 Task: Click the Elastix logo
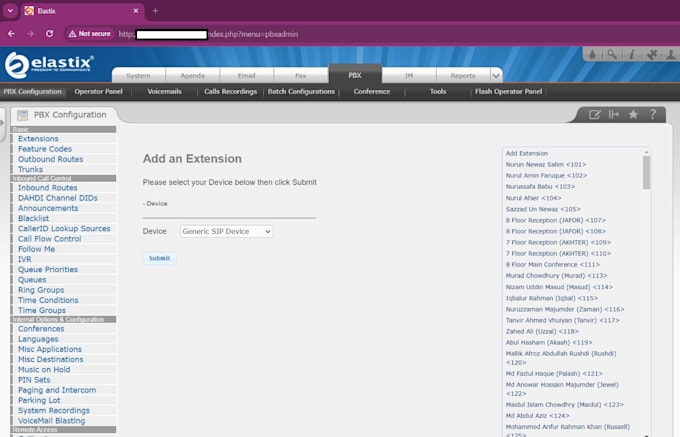tap(50, 66)
